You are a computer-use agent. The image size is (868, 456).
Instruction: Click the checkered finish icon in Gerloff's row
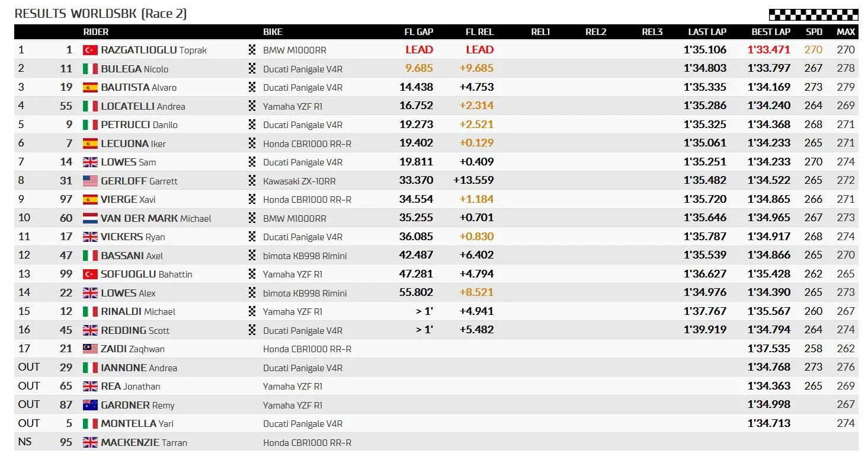pos(252,181)
